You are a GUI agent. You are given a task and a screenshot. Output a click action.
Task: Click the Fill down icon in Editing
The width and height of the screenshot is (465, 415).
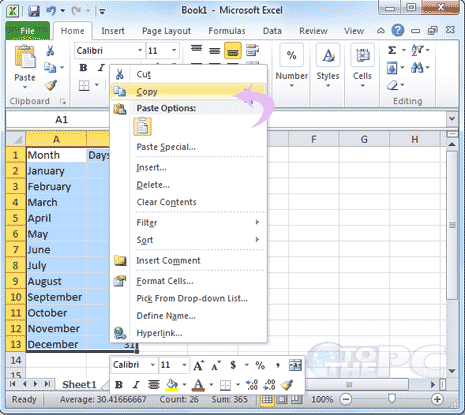392,68
